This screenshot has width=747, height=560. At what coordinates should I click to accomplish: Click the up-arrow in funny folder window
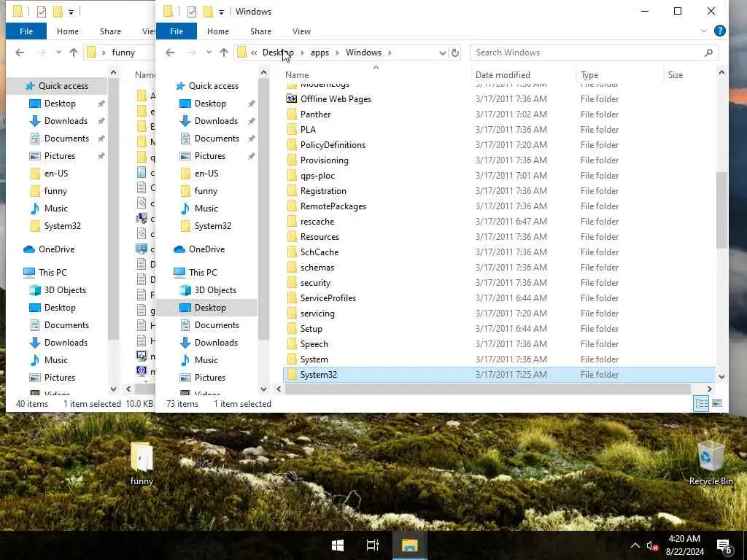(x=74, y=52)
